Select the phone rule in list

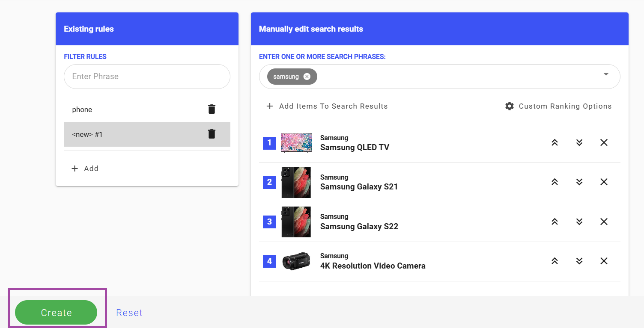pos(128,109)
